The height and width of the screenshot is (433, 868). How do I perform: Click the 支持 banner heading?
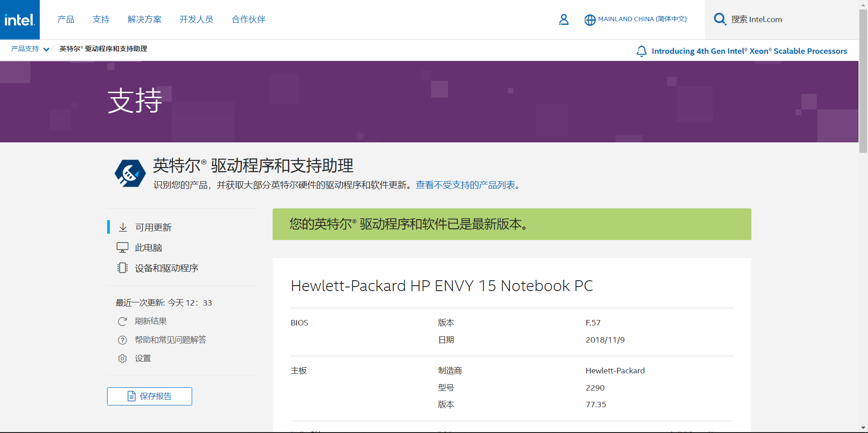click(x=135, y=100)
